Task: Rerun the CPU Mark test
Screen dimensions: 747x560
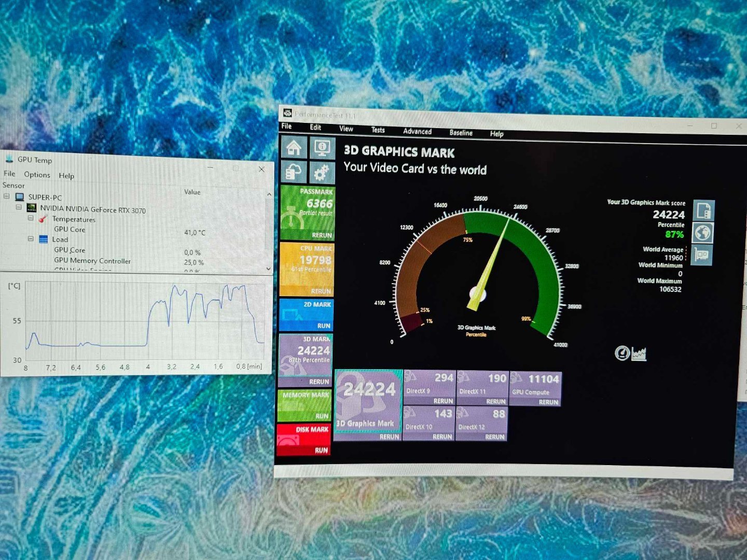Action: tap(321, 291)
